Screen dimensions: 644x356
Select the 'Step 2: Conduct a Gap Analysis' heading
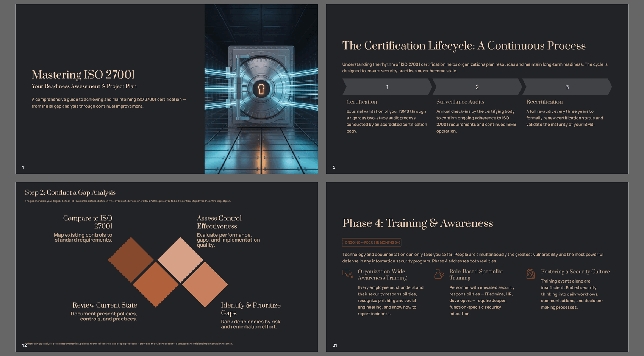click(70, 192)
